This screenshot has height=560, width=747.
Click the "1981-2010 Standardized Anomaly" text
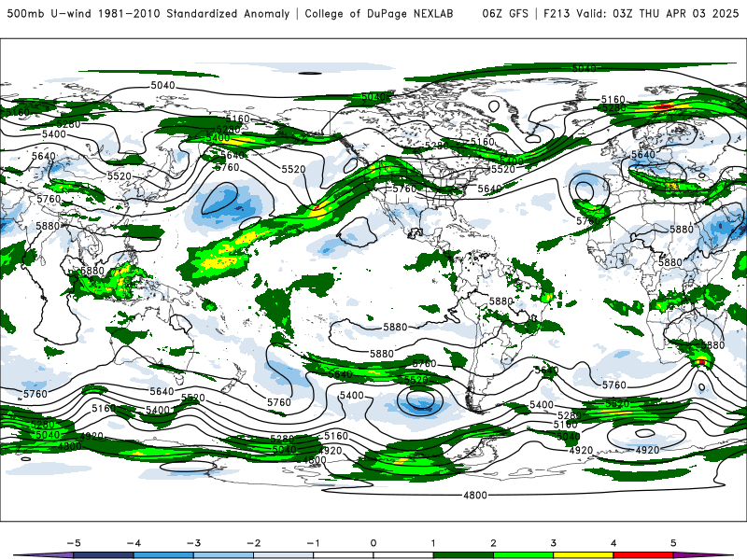click(194, 14)
